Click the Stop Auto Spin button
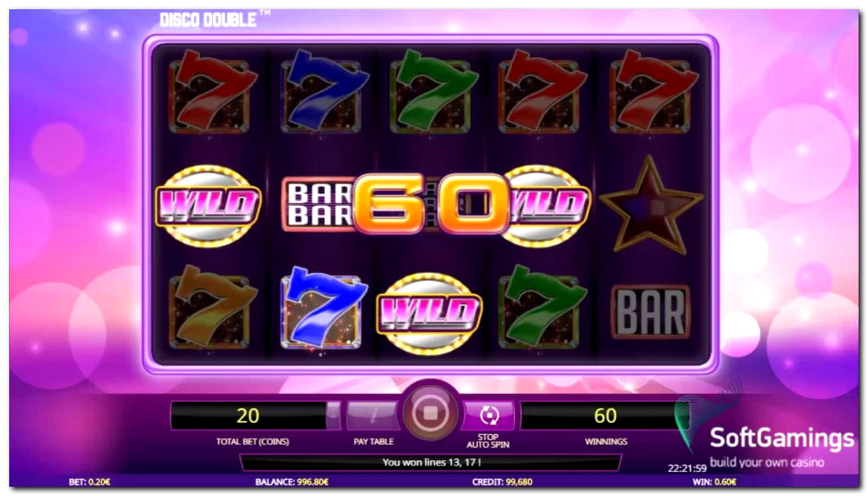Viewport: 868px width, 496px height. point(488,416)
